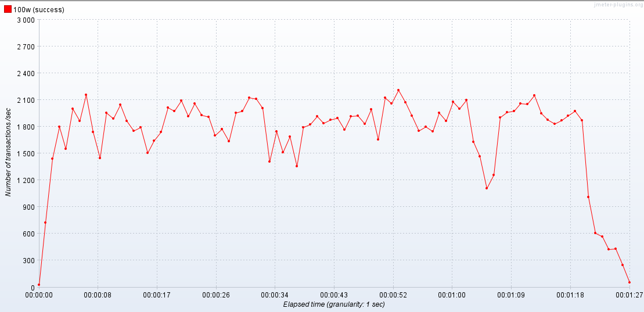Click the "Number of transactions /sec" axis title
644x312 pixels.
(8, 153)
